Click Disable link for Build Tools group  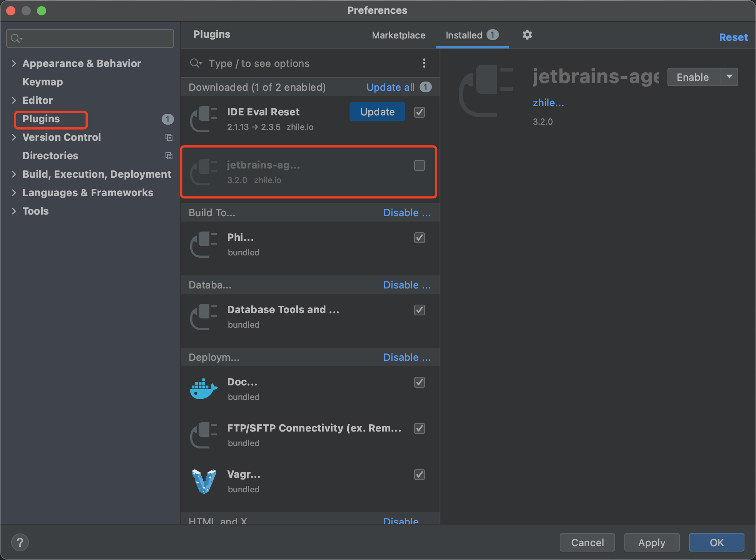tap(407, 213)
